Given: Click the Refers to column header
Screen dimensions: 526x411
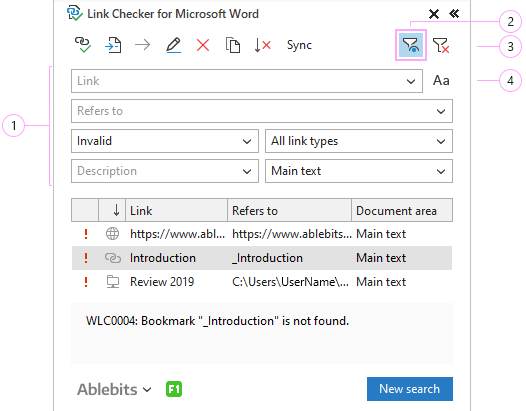Looking at the screenshot, I should [x=290, y=210].
